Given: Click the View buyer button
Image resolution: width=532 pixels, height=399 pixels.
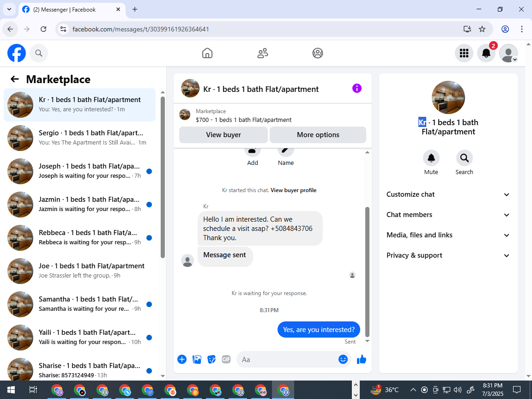Looking at the screenshot, I should 223,135.
